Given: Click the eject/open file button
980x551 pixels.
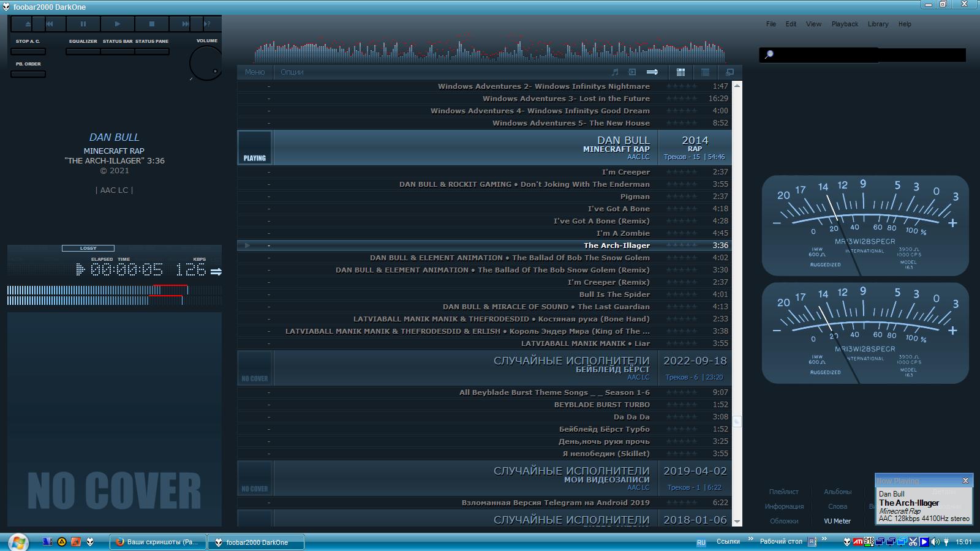Looking at the screenshot, I should pyautogui.click(x=28, y=24).
